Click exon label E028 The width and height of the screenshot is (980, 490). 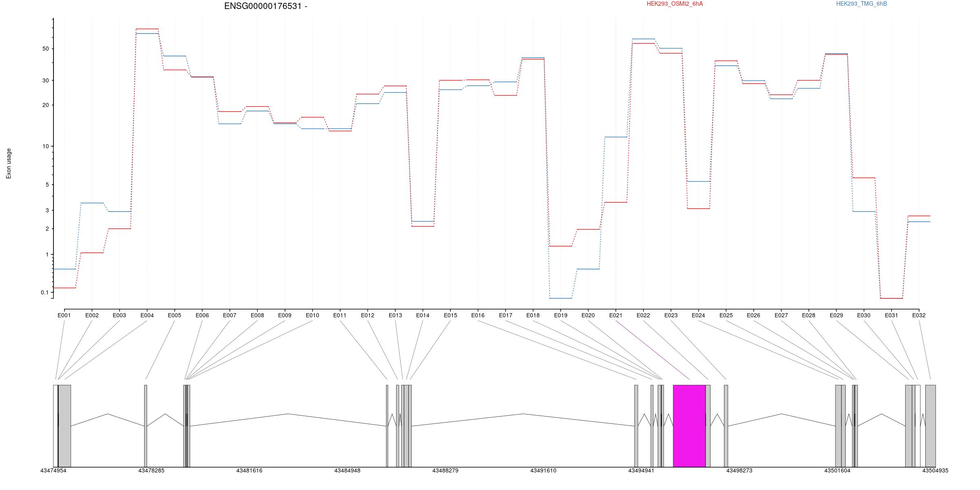808,315
